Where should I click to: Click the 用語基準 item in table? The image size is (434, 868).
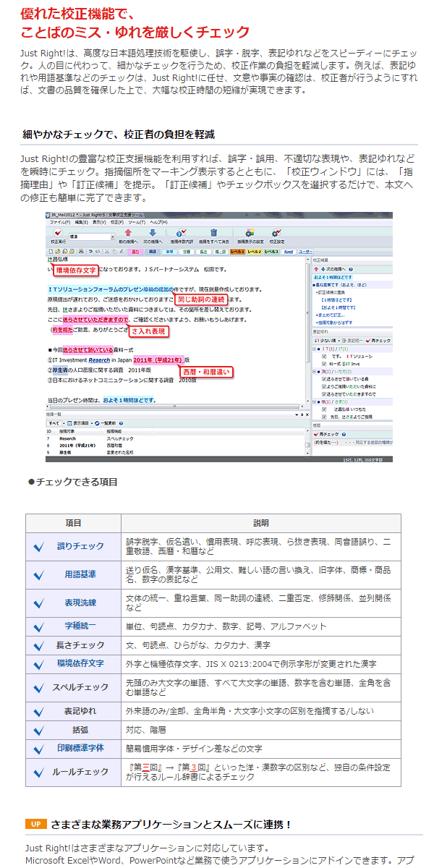pyautogui.click(x=80, y=574)
